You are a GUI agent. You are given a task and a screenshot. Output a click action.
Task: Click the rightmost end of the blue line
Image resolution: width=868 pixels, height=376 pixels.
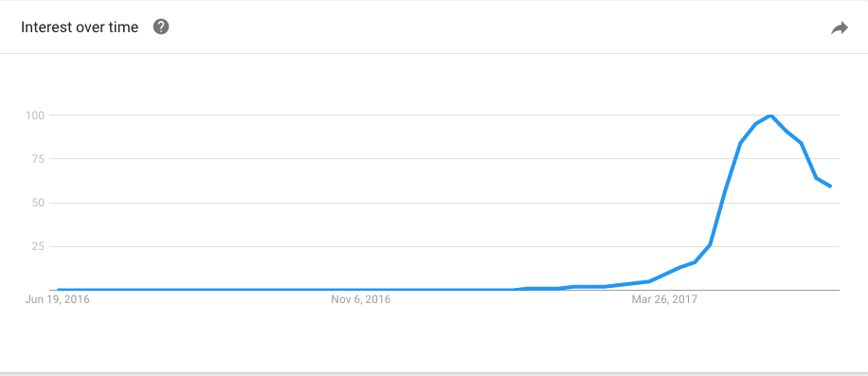[x=830, y=187]
